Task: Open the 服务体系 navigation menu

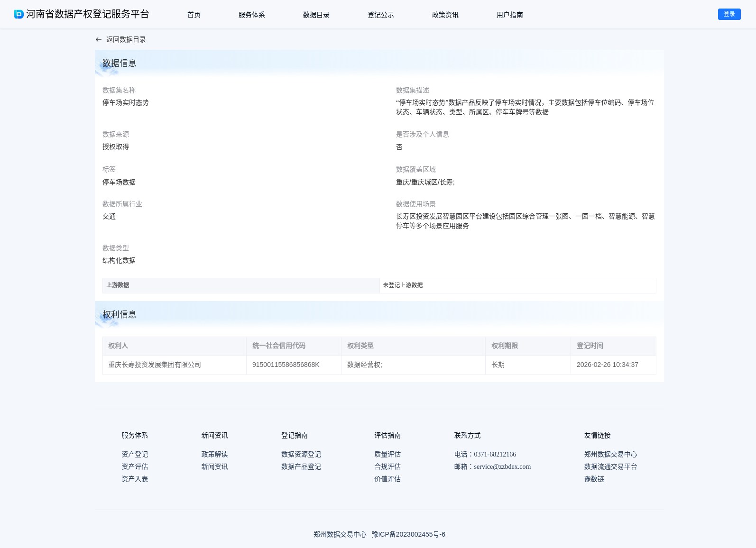Action: coord(252,15)
